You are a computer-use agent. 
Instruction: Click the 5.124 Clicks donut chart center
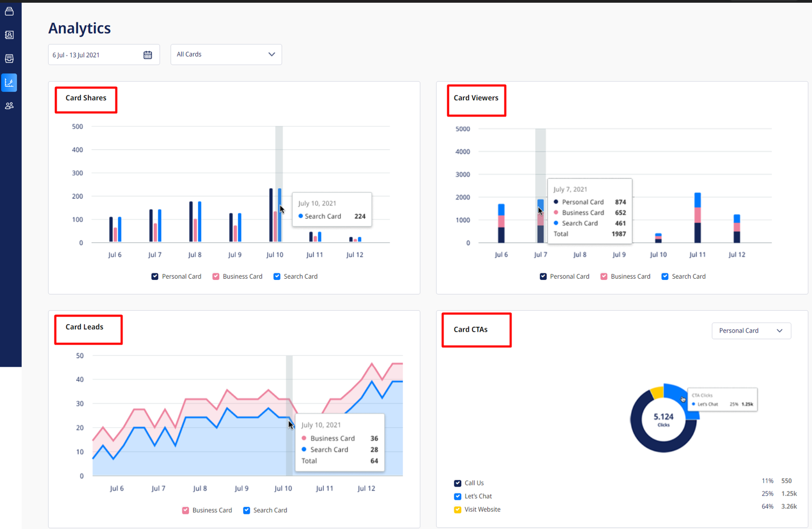[663, 420]
